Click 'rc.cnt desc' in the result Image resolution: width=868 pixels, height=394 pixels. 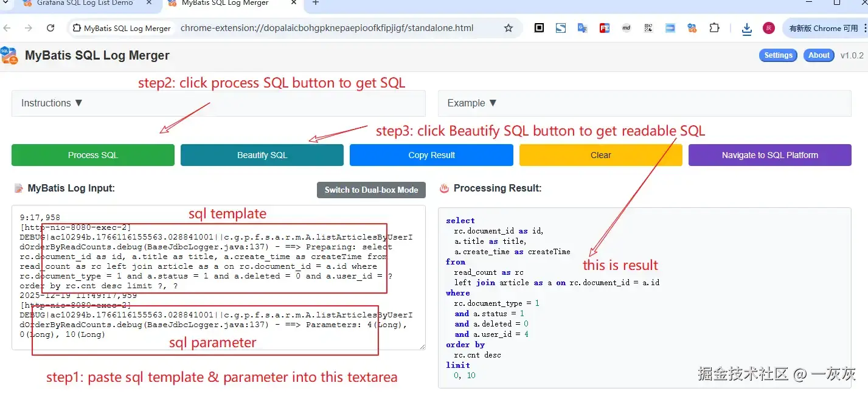click(x=477, y=355)
